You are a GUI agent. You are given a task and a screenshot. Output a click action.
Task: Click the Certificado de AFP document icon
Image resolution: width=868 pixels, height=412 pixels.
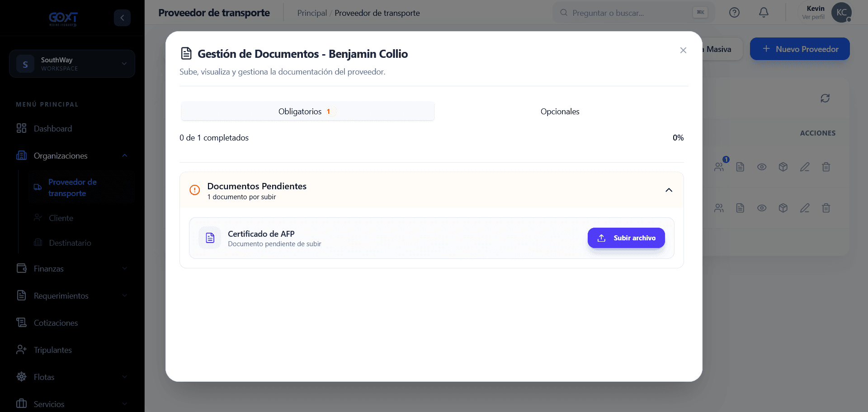[210, 238]
